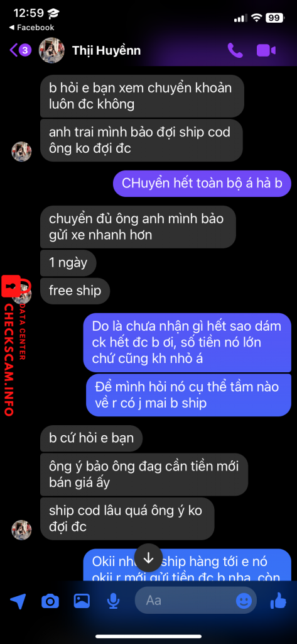Open the photo gallery picker icon

click(82, 601)
